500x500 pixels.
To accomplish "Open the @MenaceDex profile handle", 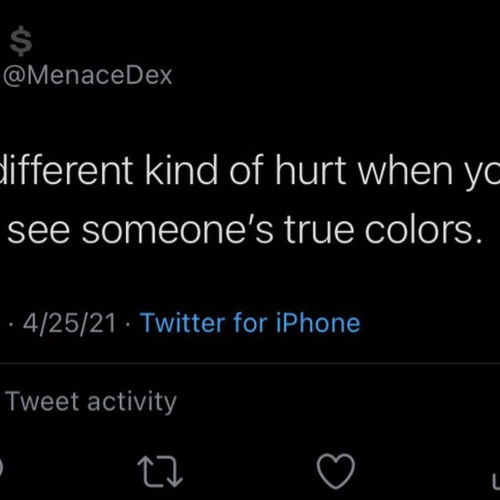I will coord(88,76).
